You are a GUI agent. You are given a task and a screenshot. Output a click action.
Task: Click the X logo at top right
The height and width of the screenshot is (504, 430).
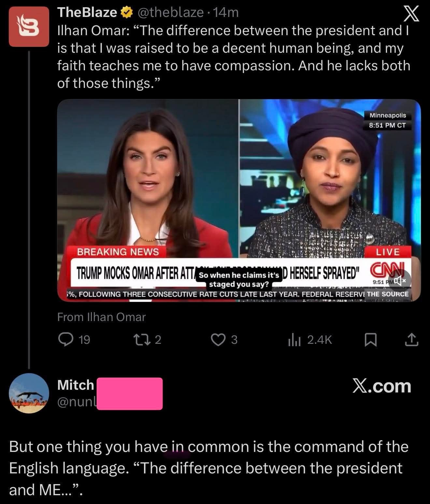click(409, 15)
